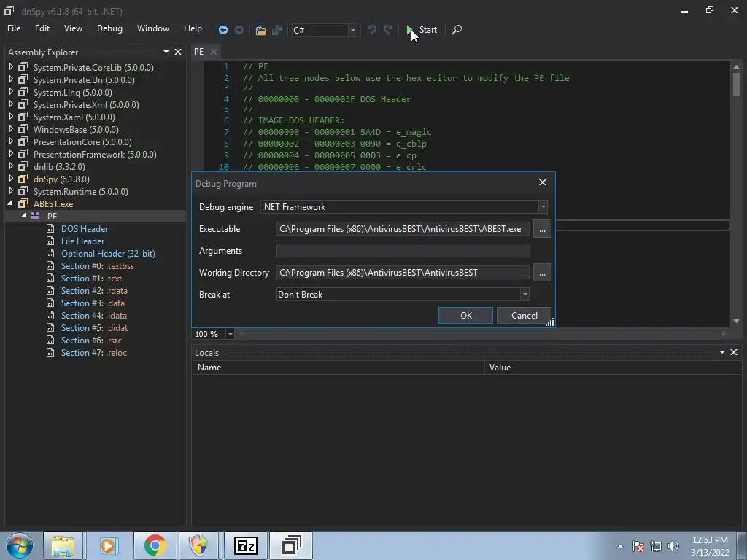Select the WindowsBase (5.0.0.0) assembly
The image size is (747, 560).
point(76,130)
